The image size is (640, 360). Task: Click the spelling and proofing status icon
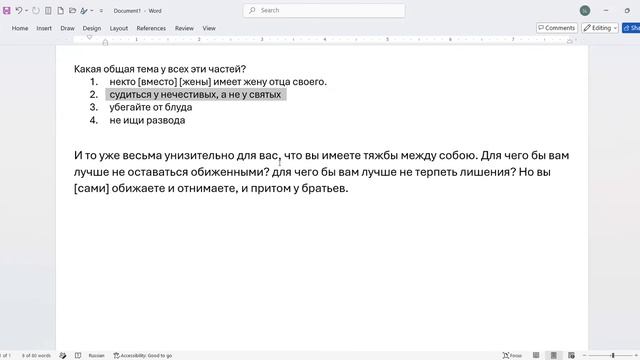tap(62, 356)
